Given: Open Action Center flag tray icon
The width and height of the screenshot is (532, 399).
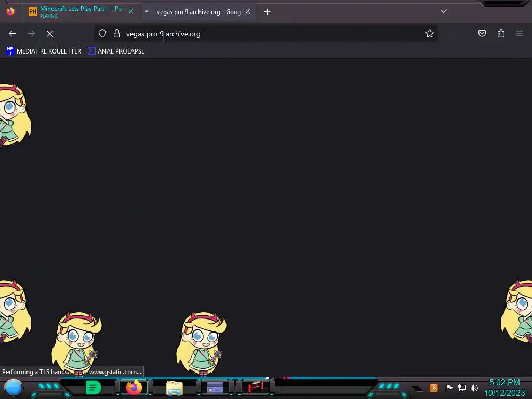Looking at the screenshot, I should [449, 388].
